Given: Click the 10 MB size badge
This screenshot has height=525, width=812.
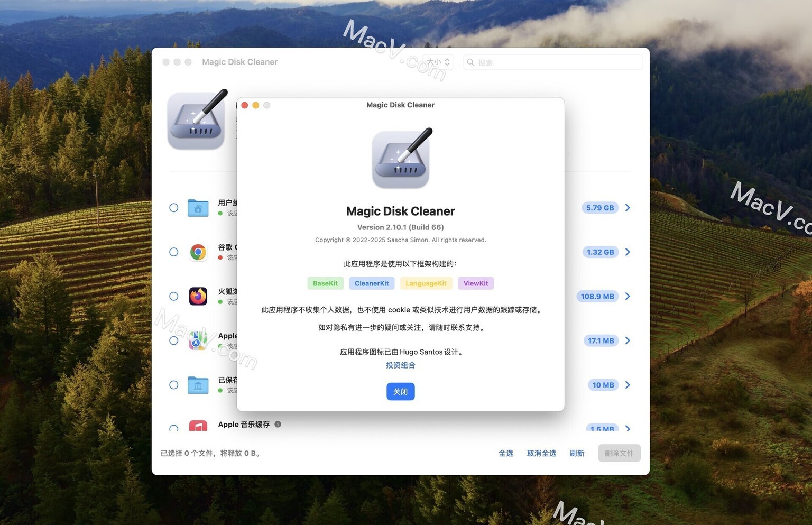Looking at the screenshot, I should pyautogui.click(x=603, y=385).
